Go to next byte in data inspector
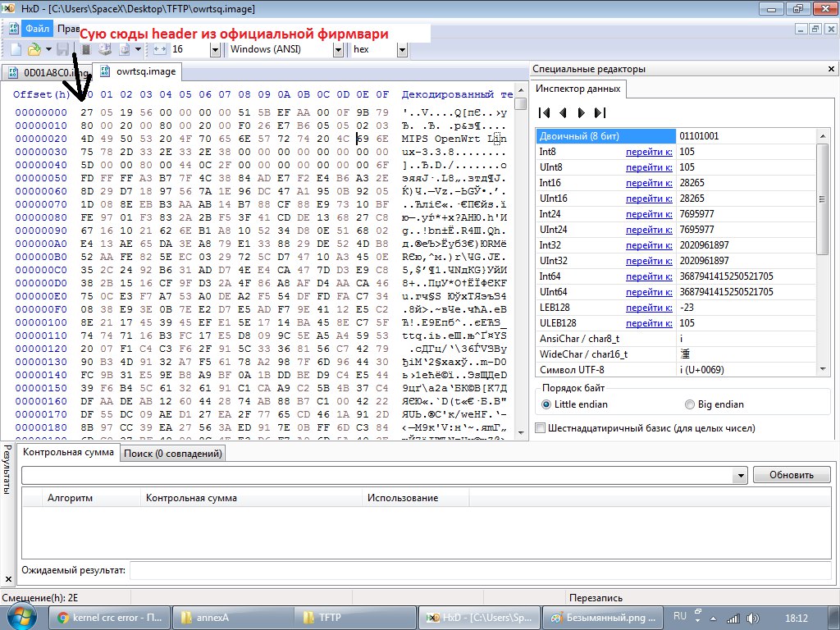This screenshot has height=630, width=840. point(582,112)
